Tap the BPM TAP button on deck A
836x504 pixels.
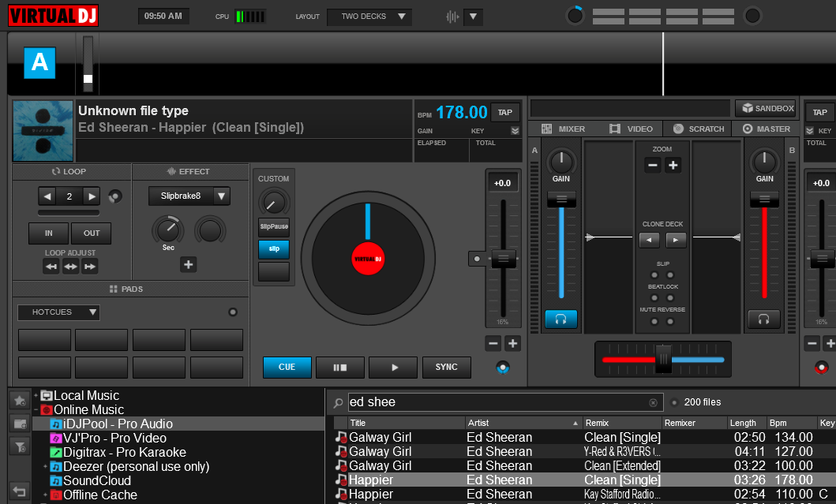click(x=504, y=113)
